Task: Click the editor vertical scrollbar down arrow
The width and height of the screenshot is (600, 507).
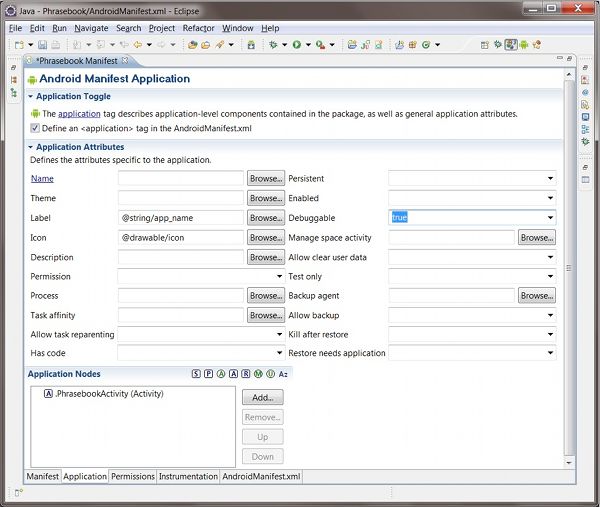Action: (569, 463)
